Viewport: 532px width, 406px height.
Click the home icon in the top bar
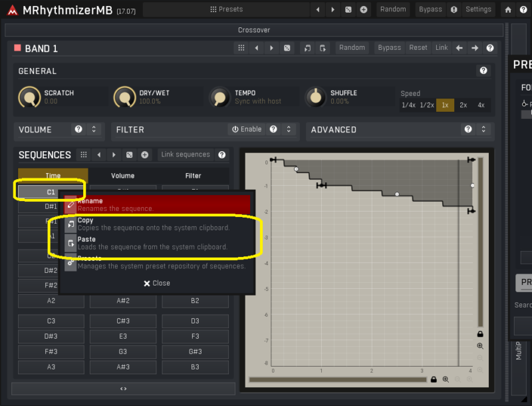pos(508,9)
